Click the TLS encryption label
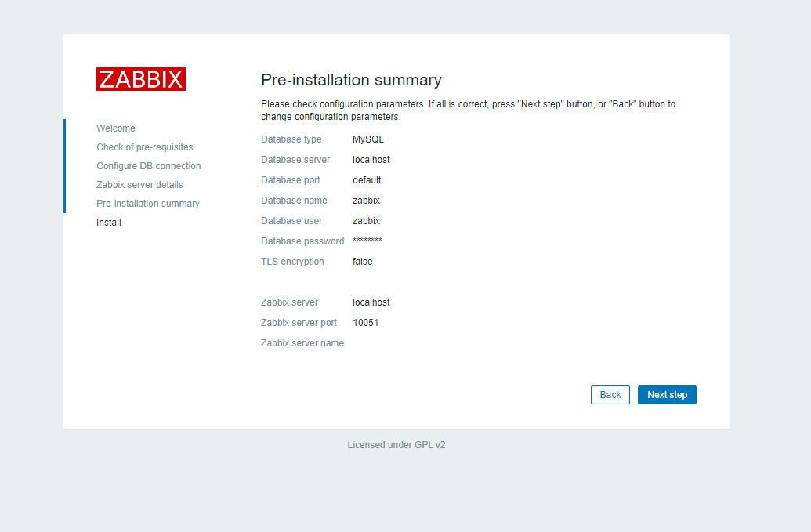Viewport: 811px width, 532px height. [292, 261]
